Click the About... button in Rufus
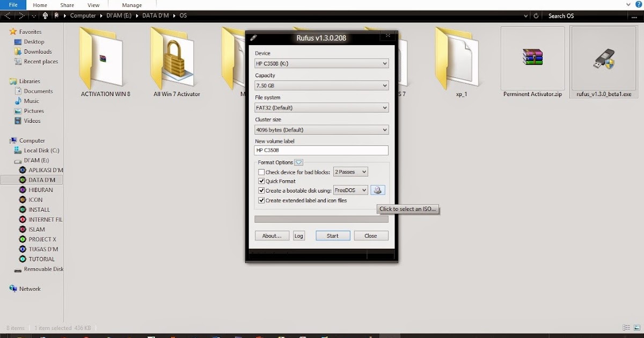644x338 pixels. (272, 236)
